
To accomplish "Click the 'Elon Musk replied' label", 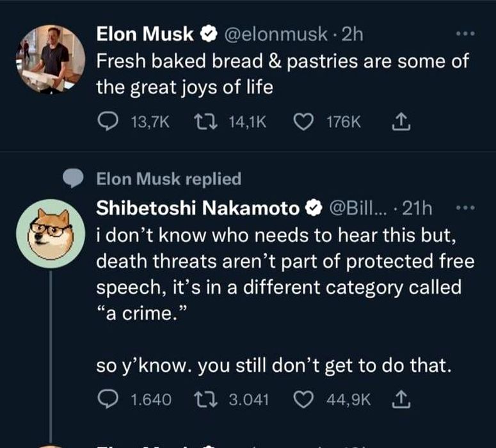I will click(x=168, y=179).
